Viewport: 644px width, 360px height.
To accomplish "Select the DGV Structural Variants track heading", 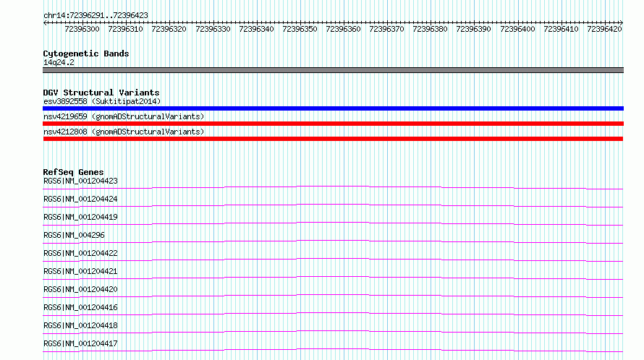I will (x=101, y=93).
